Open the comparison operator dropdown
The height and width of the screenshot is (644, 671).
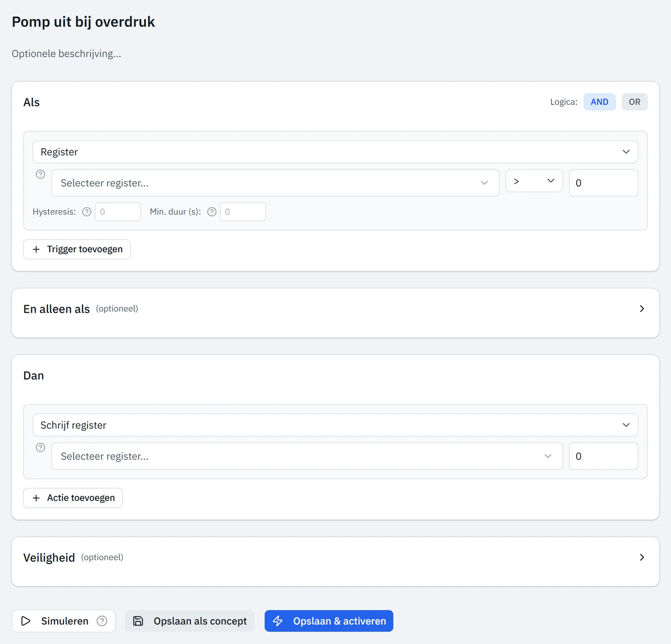[534, 181]
